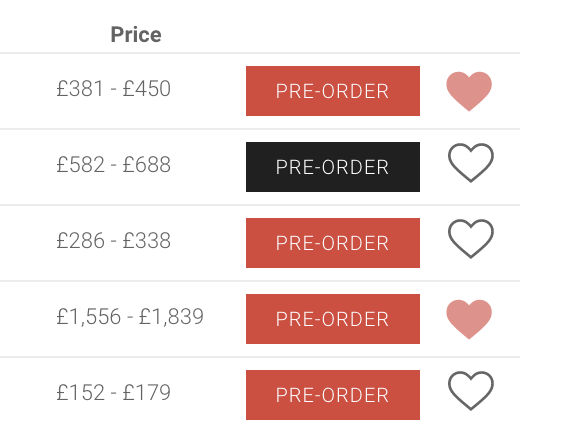Add £286 - £338 item to wishlist heart

point(471,239)
